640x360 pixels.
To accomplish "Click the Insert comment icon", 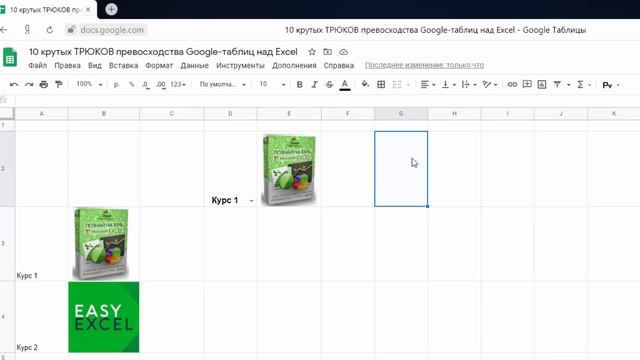I will pos(527,84).
